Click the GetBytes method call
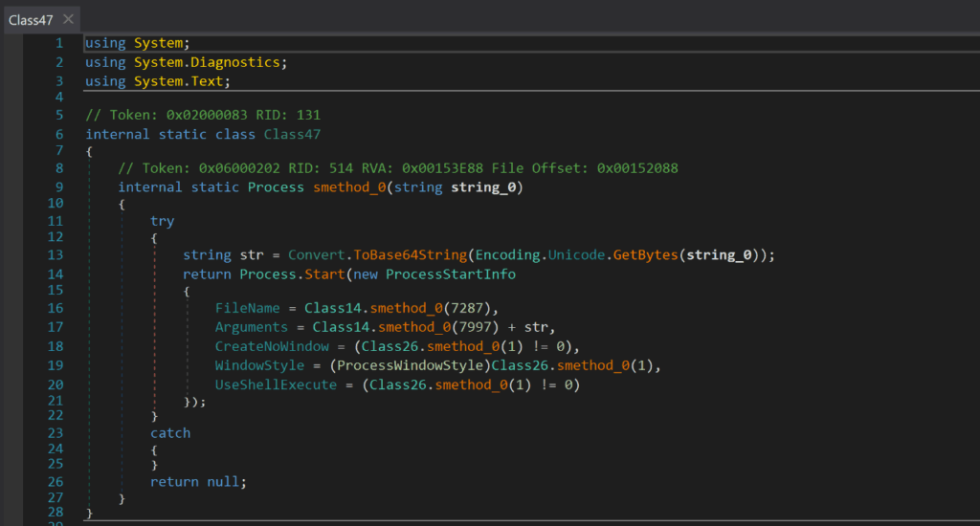Viewport: 980px width, 526px height. click(646, 255)
